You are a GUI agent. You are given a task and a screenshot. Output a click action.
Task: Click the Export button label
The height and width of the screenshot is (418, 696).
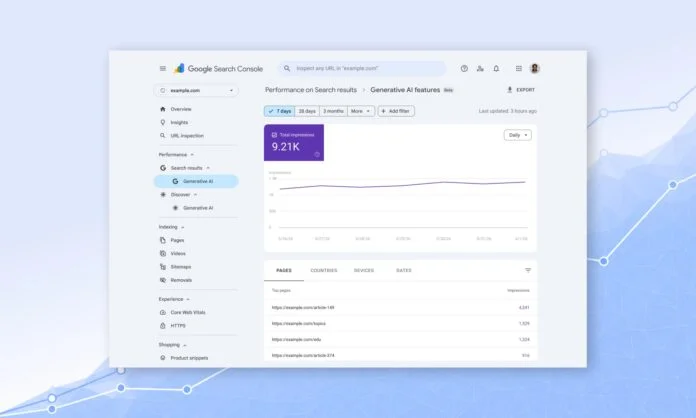(526, 90)
